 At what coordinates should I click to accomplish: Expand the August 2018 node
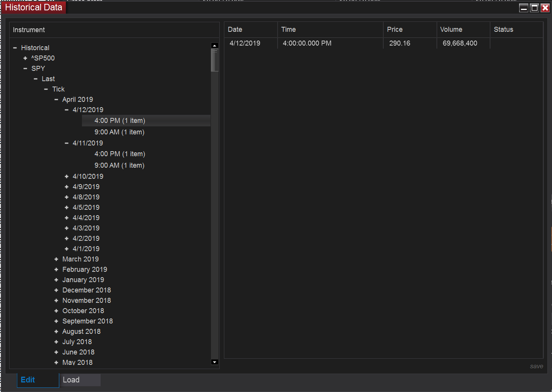coord(56,332)
